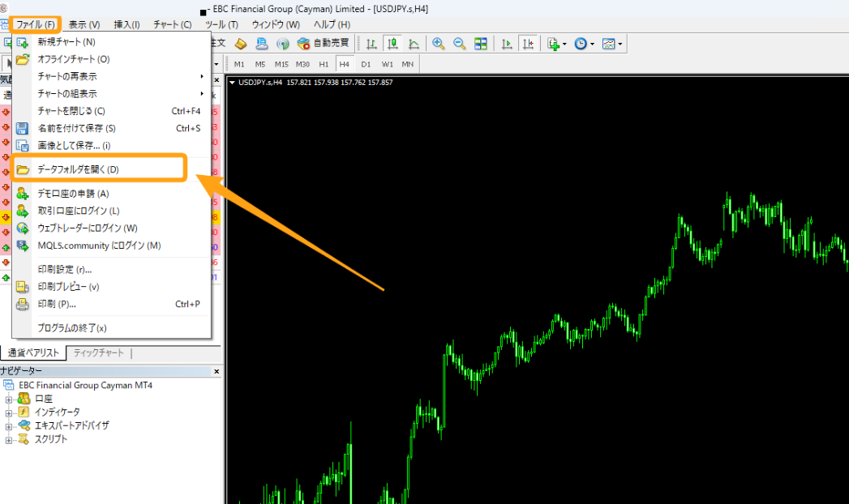The height and width of the screenshot is (504, 849).
Task: Toggle chart shift icon
Action: click(x=528, y=44)
